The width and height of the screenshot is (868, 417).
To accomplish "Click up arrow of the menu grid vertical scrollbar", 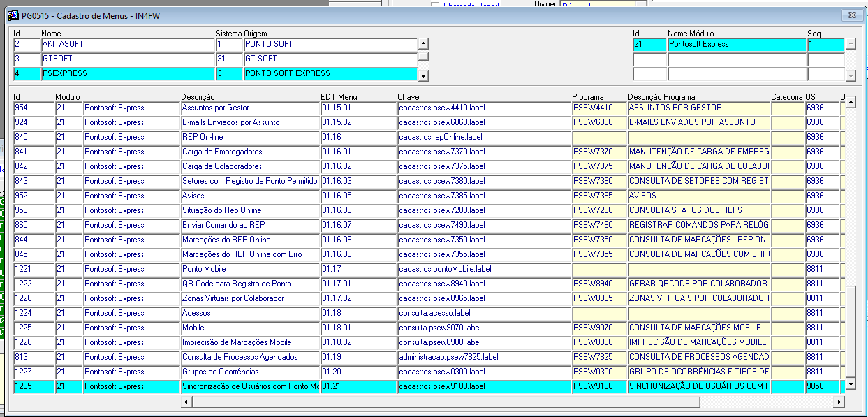I will [850, 103].
